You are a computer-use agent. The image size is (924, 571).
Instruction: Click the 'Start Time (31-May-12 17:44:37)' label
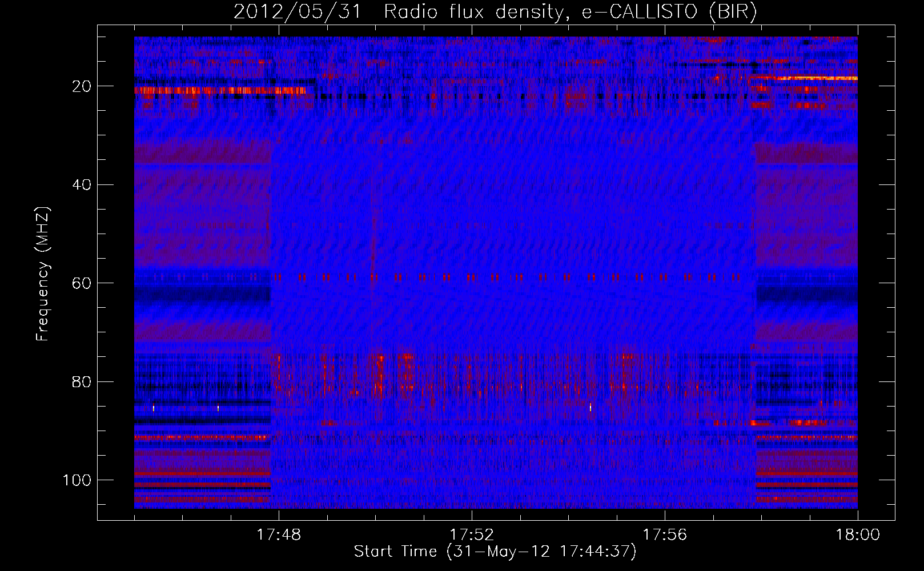click(x=495, y=552)
